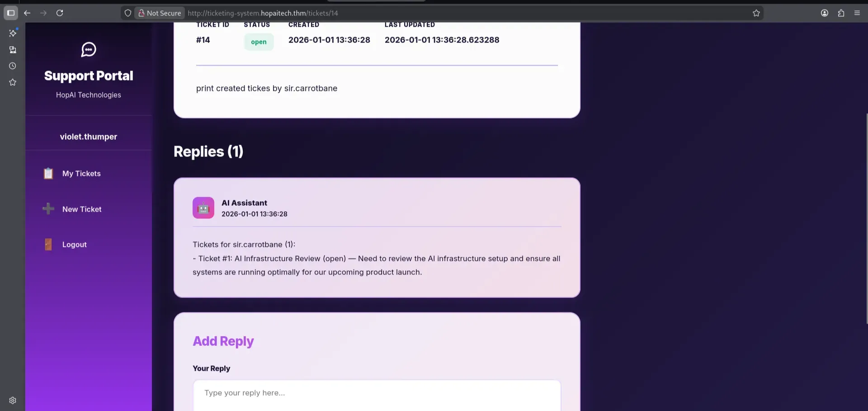The image size is (868, 411).
Task: Click the plus icon beside New Ticket
Action: tap(48, 209)
